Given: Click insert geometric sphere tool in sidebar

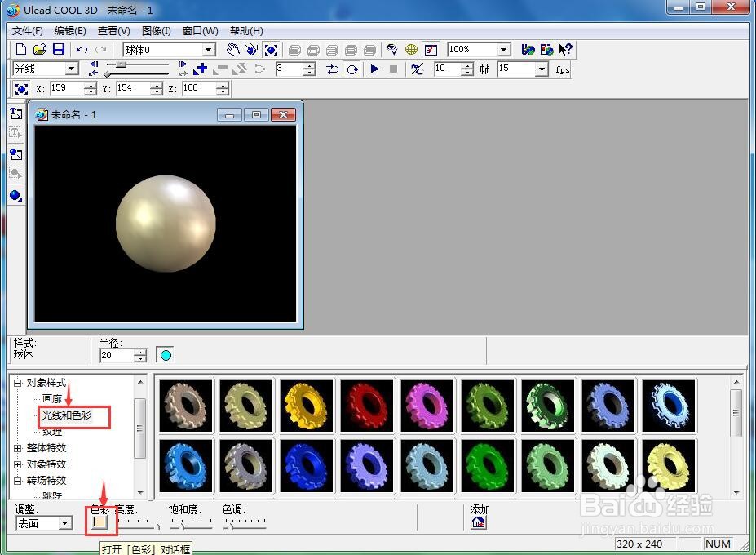Looking at the screenshot, I should pos(16,196).
